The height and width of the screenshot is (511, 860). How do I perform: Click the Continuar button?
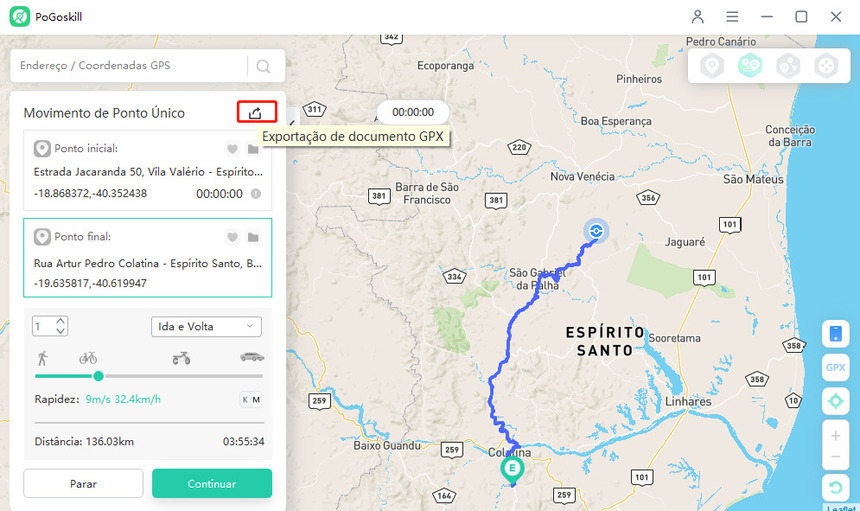coord(212,484)
